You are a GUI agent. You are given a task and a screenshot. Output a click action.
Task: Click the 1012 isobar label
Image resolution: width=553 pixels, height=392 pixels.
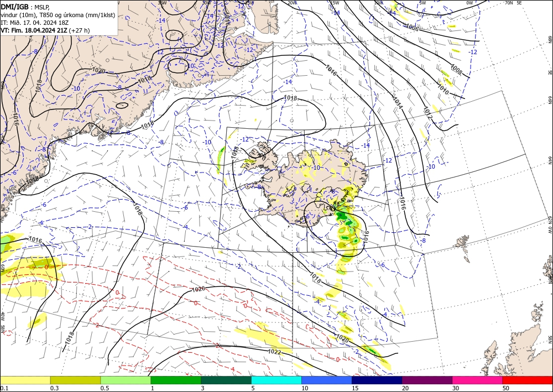[427, 112]
